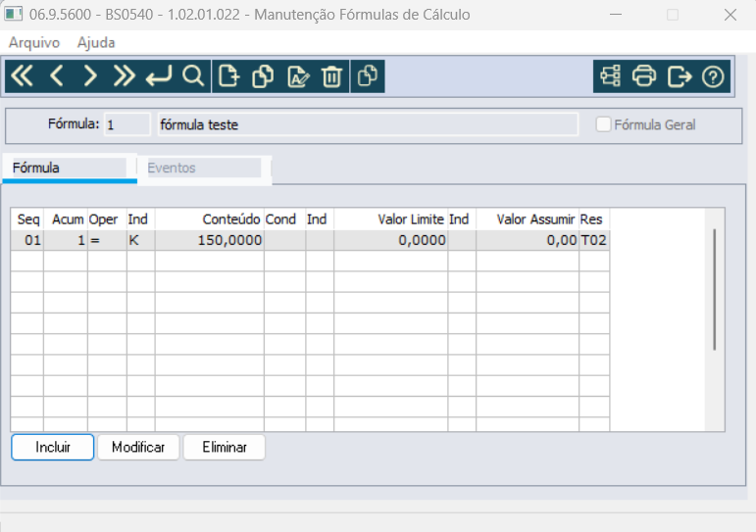Click the application icon in title bar

13,14
